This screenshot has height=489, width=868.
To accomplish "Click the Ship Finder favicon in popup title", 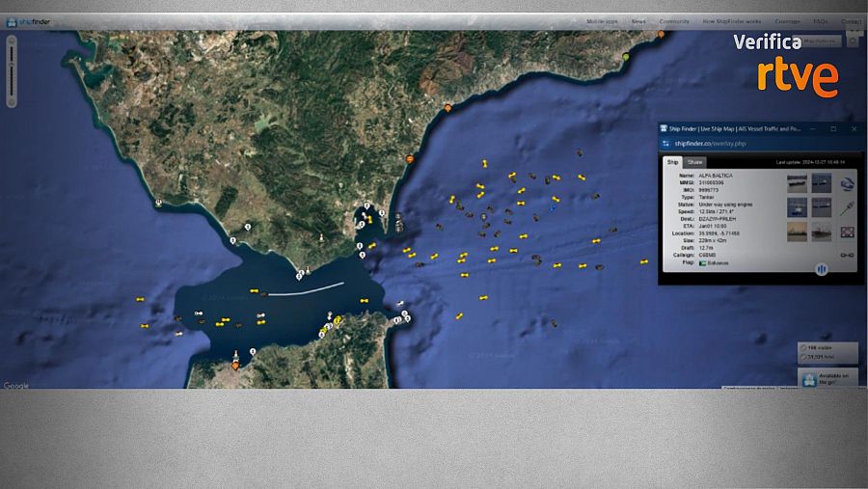I will 664,128.
